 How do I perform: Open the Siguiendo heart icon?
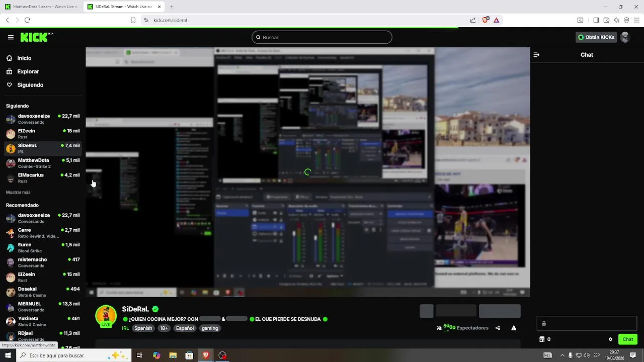9,85
